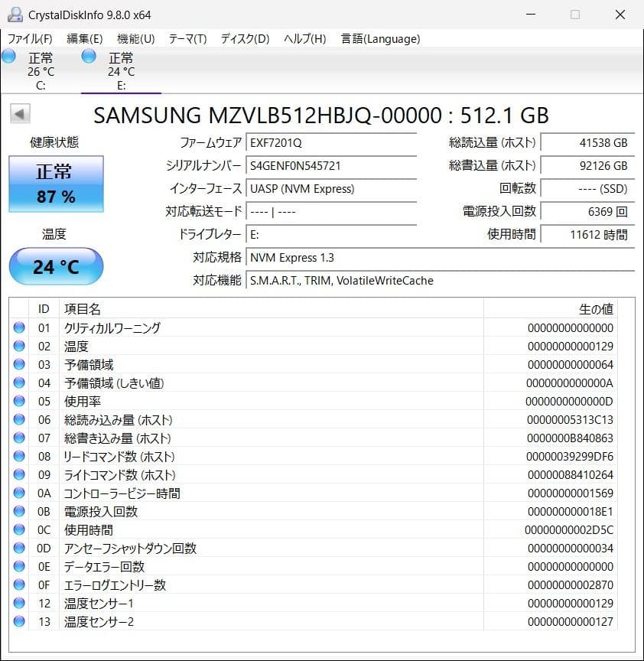
Task: Select raw value 000000000000000D of 使用率
Action: [x=569, y=402]
